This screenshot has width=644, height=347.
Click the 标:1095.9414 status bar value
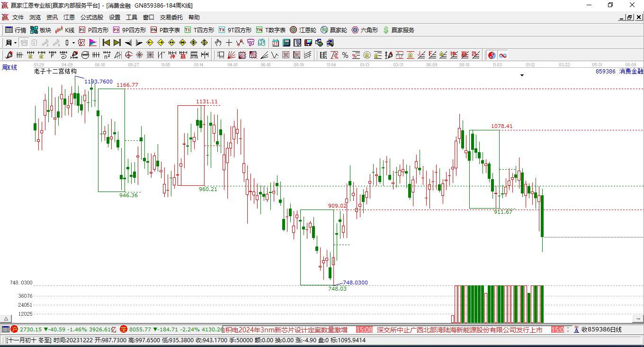[x=348, y=340]
